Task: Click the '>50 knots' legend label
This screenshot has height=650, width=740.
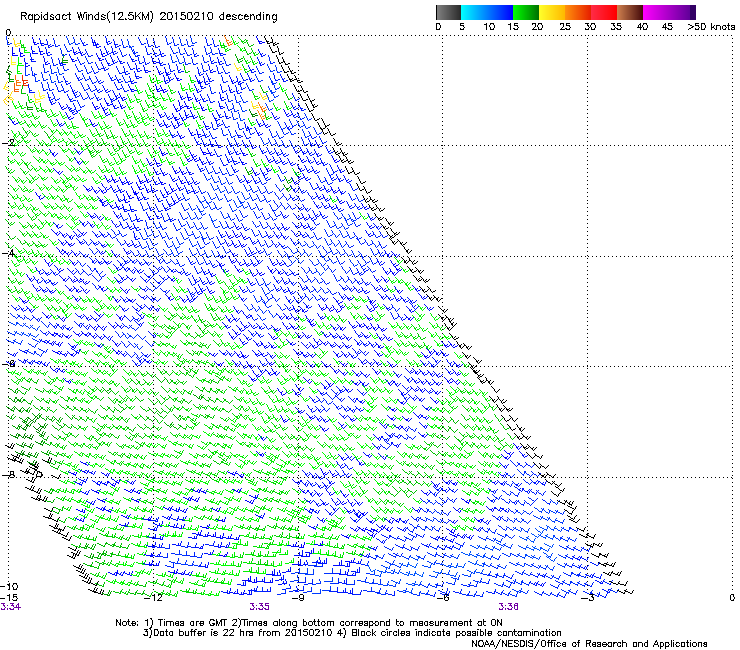Action: coord(711,27)
